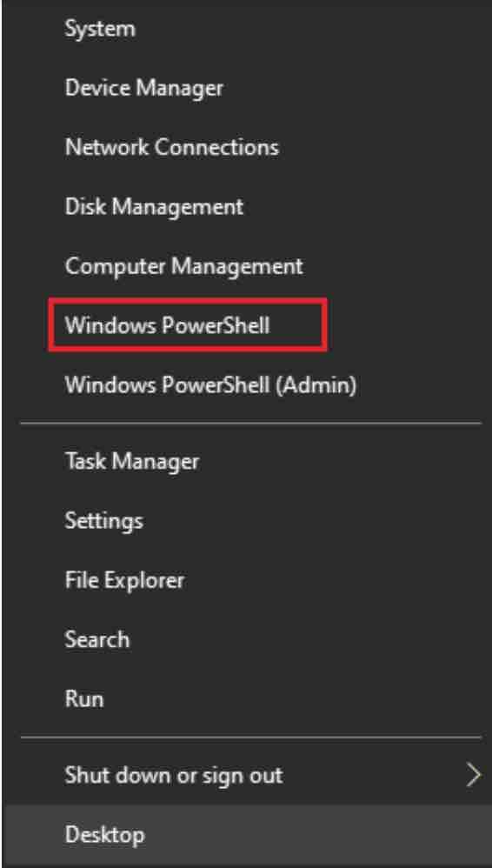Show the Desktop
This screenshot has width=492, height=868.
click(x=246, y=835)
